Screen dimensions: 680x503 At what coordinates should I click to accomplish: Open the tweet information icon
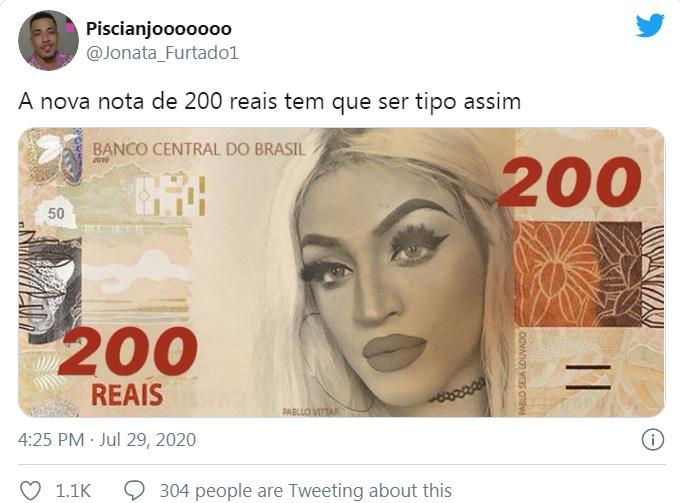pyautogui.click(x=652, y=440)
